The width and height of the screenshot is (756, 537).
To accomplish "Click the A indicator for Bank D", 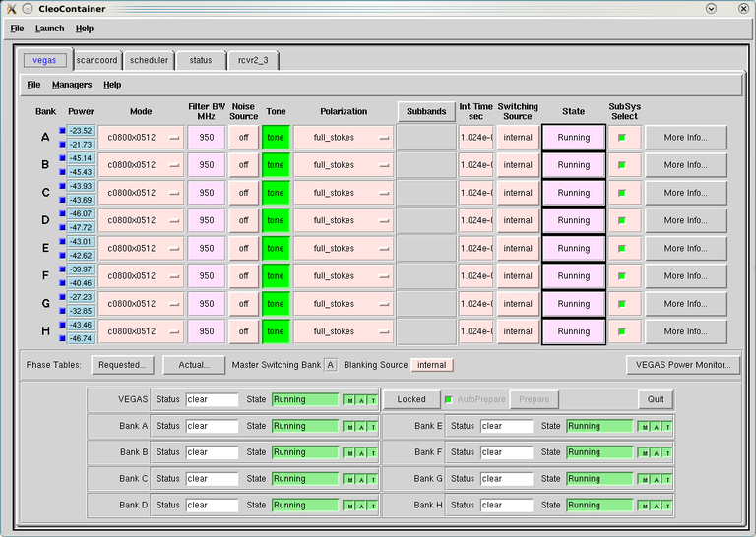I will (x=361, y=506).
